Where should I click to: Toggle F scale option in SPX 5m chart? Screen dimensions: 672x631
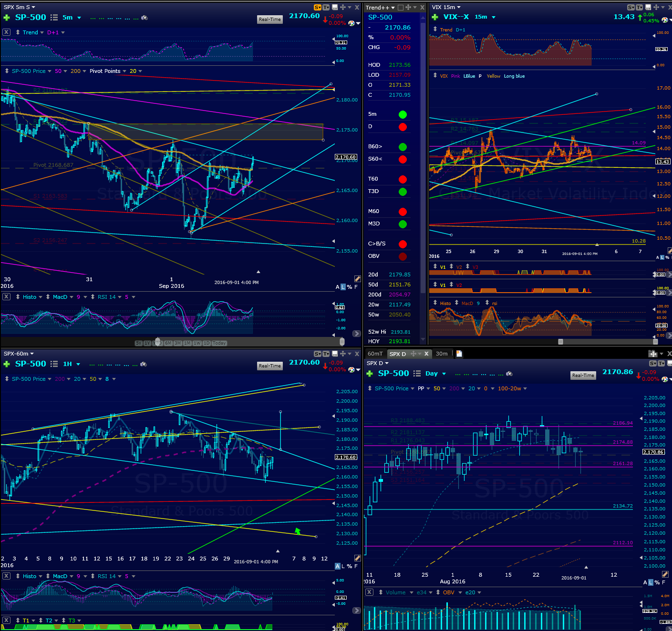pos(356,287)
